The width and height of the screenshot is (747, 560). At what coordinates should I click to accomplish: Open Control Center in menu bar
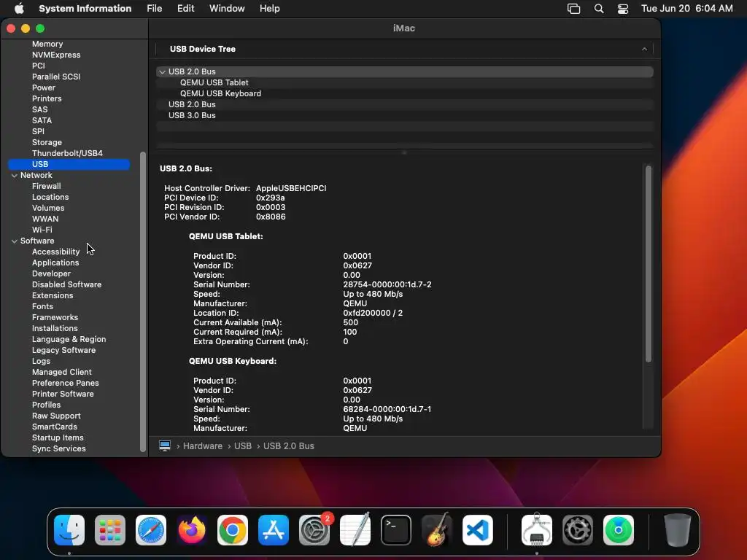pos(623,9)
